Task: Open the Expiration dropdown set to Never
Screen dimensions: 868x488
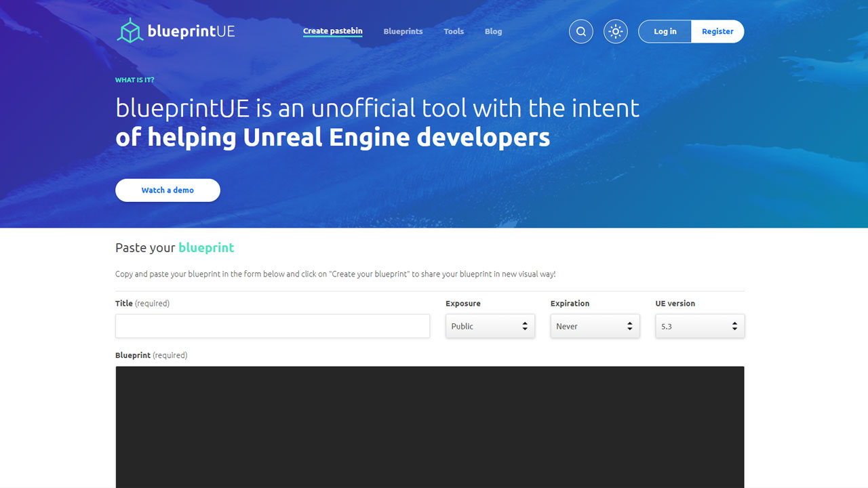Action: tap(595, 326)
